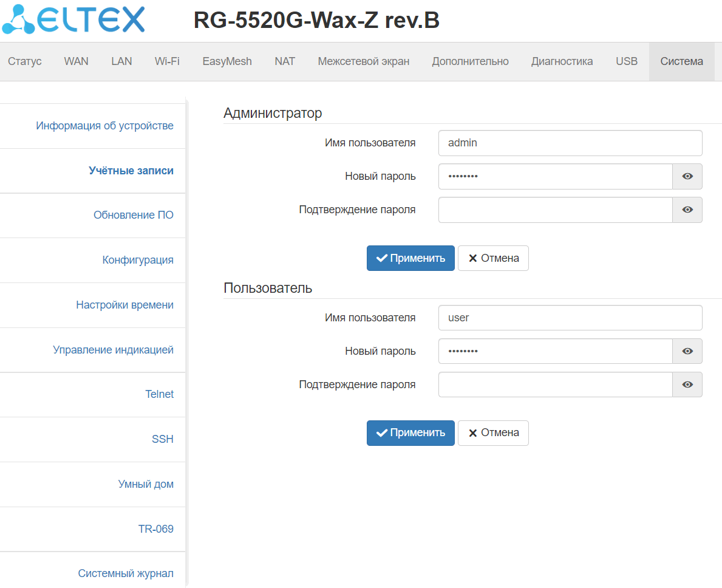Open TR-069 settings

tap(155, 529)
